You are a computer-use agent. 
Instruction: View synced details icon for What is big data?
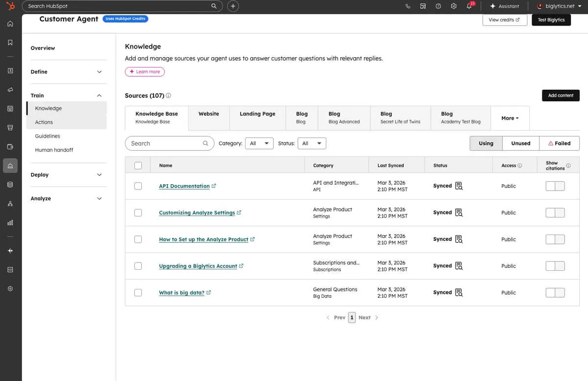pyautogui.click(x=459, y=292)
